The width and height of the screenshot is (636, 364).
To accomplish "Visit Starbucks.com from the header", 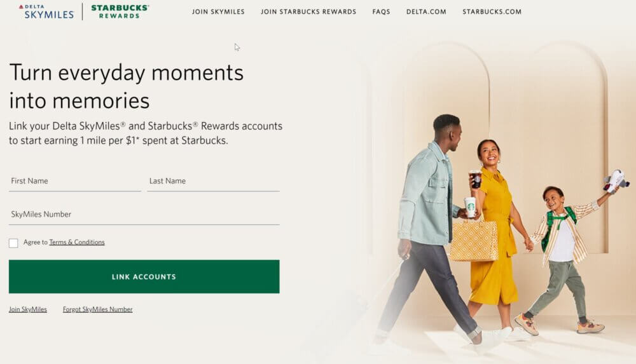I will tap(492, 12).
